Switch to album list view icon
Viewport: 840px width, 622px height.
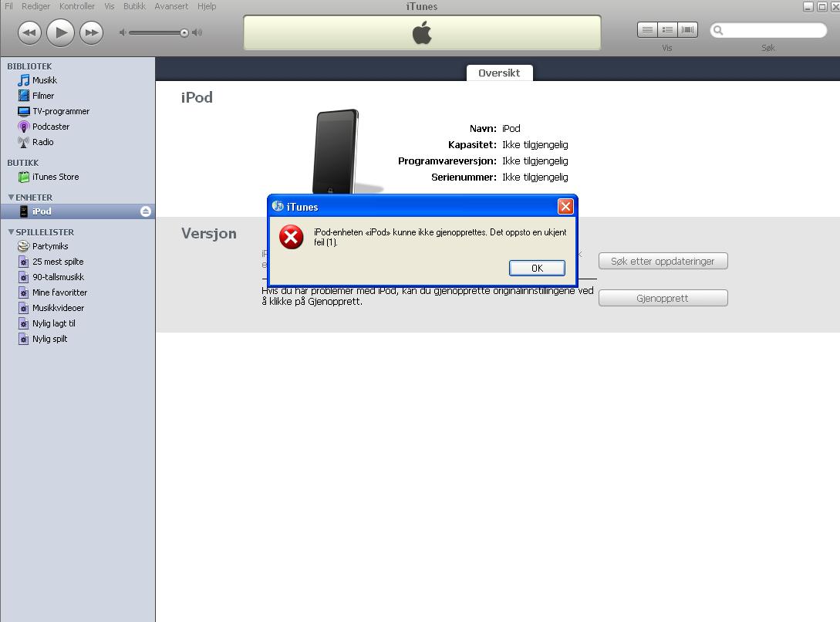click(667, 29)
